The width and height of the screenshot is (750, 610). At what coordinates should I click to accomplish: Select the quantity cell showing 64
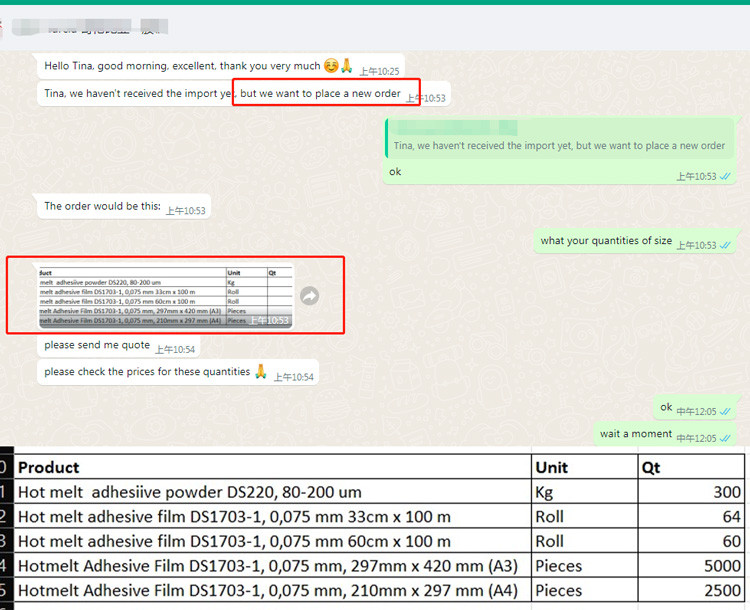(x=691, y=516)
